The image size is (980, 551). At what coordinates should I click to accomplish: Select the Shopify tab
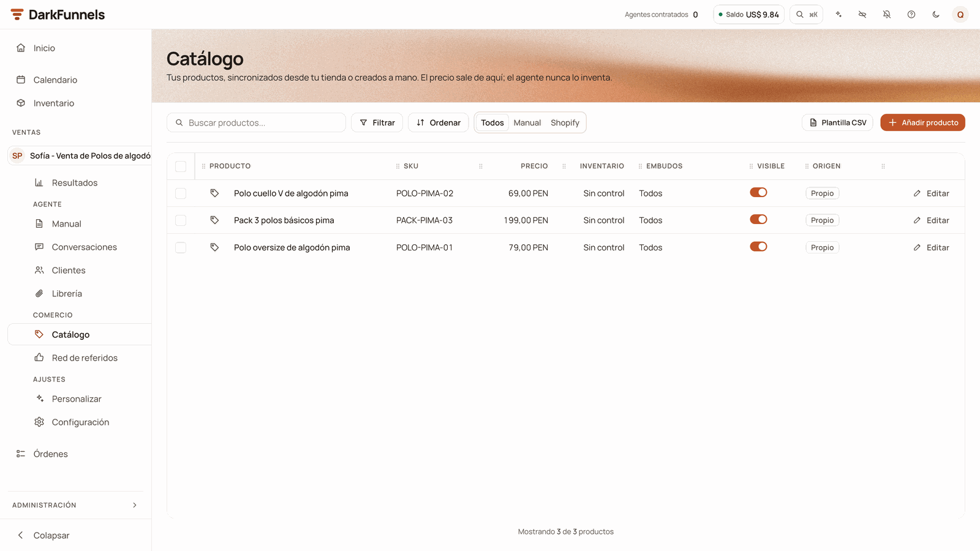pos(565,122)
